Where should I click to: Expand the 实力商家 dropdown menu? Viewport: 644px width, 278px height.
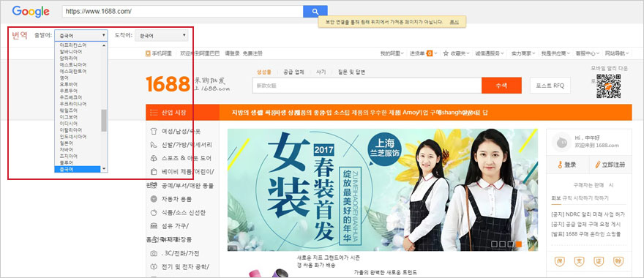click(523, 53)
